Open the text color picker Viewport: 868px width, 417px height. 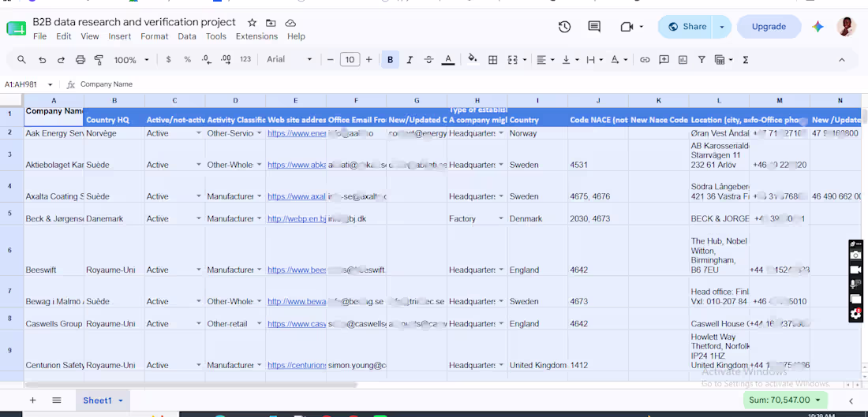pos(448,60)
